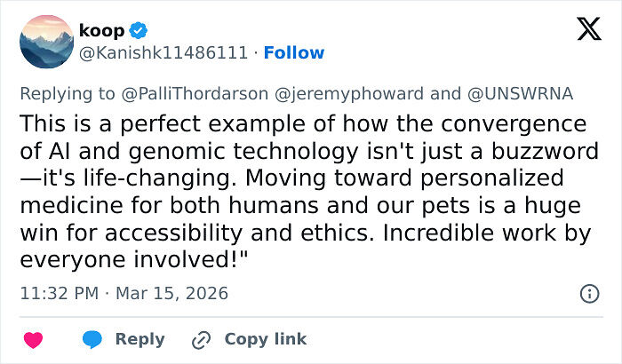This screenshot has width=622, height=364.
Task: Click the Copy link text button
Action: click(x=265, y=339)
